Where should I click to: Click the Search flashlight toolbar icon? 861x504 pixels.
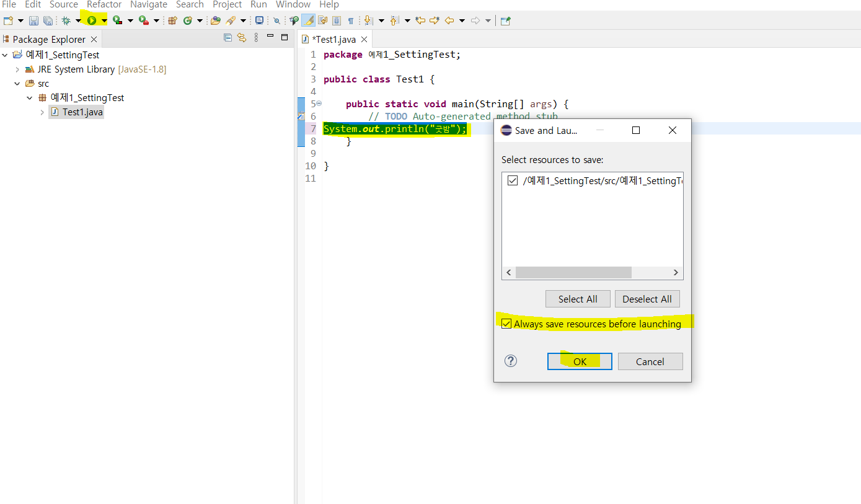tap(231, 20)
